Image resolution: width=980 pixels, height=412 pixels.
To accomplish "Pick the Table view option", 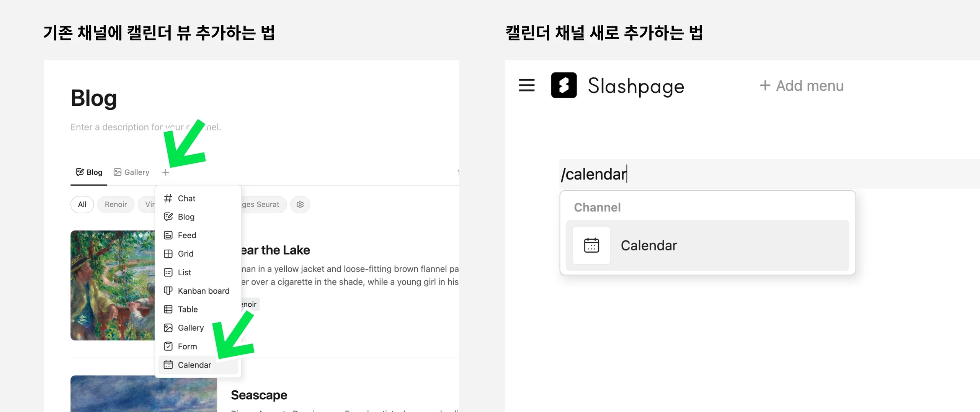I will point(188,309).
